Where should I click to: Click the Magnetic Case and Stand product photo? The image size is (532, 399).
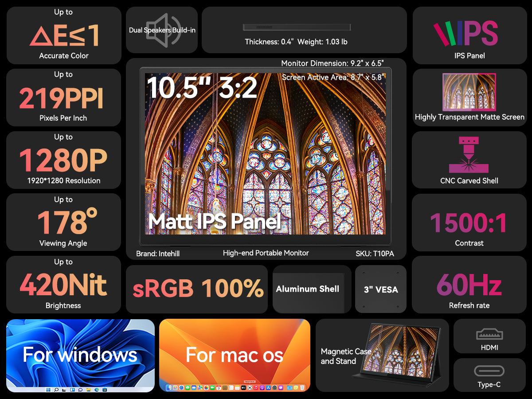click(x=401, y=355)
